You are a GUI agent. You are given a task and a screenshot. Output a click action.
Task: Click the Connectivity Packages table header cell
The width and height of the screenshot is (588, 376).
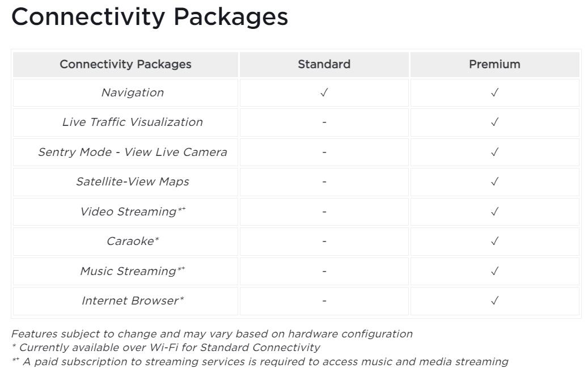[x=125, y=64]
